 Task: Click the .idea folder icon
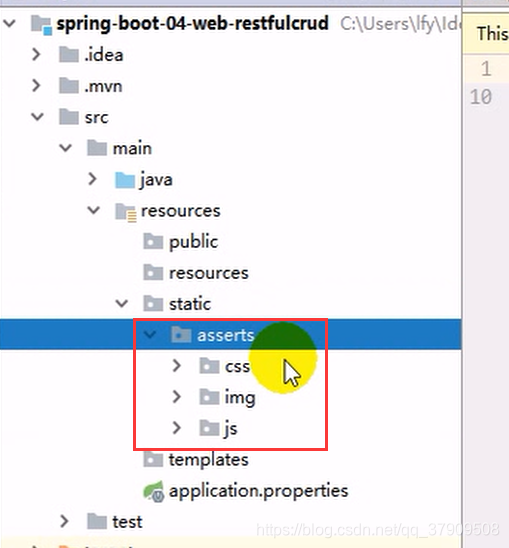(x=69, y=55)
